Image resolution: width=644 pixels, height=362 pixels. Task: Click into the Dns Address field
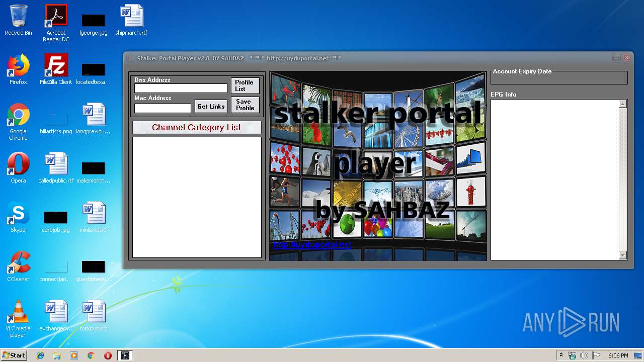181,88
